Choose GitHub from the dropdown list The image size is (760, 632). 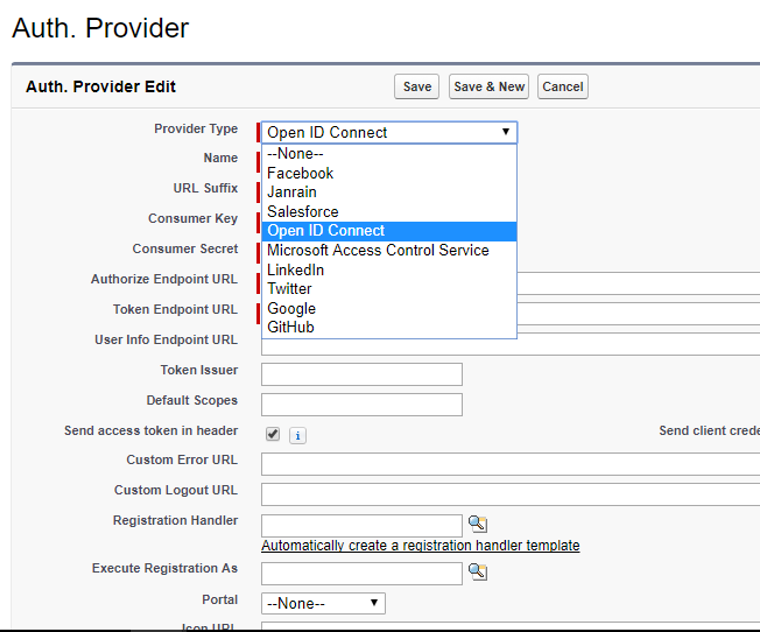coord(290,327)
